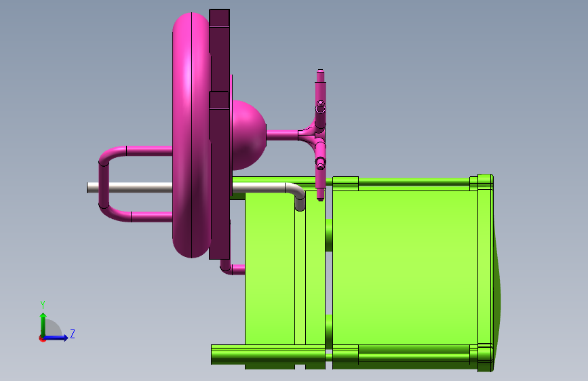
Task: Click the green Y axis arrow of triad
Action: pos(43,325)
